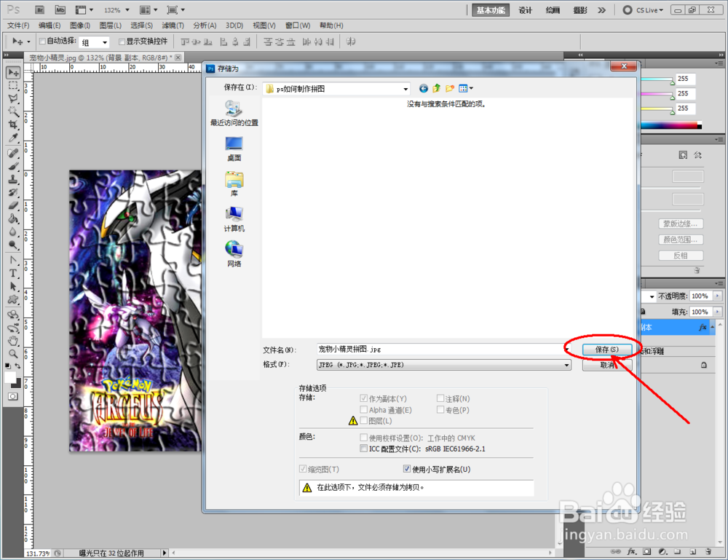Select the Zoom tool
Image resolution: width=728 pixels, height=560 pixels.
(13, 354)
